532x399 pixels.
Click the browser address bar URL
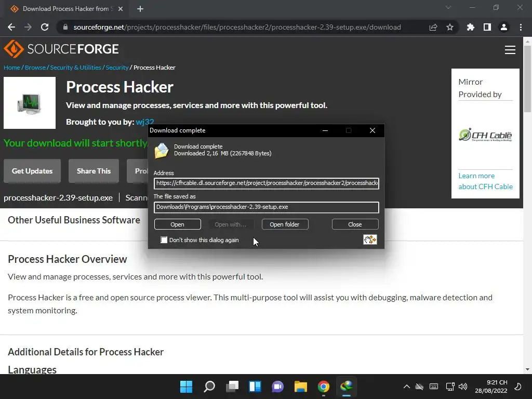pos(237,27)
